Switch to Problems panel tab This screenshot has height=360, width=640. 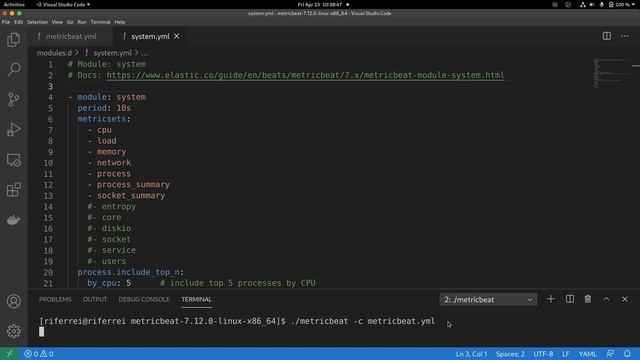55,299
